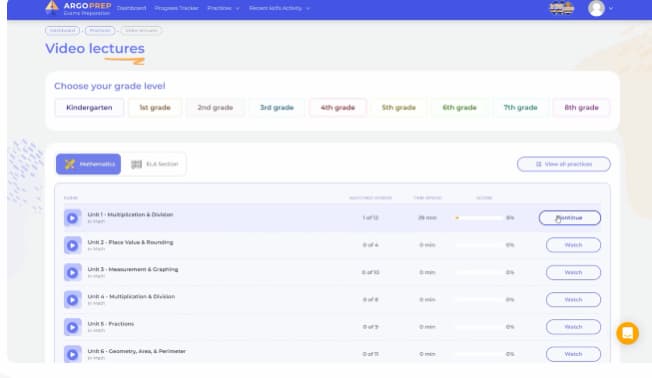Click Watch for Unit 2 Place Value
This screenshot has height=378, width=652.
(573, 245)
